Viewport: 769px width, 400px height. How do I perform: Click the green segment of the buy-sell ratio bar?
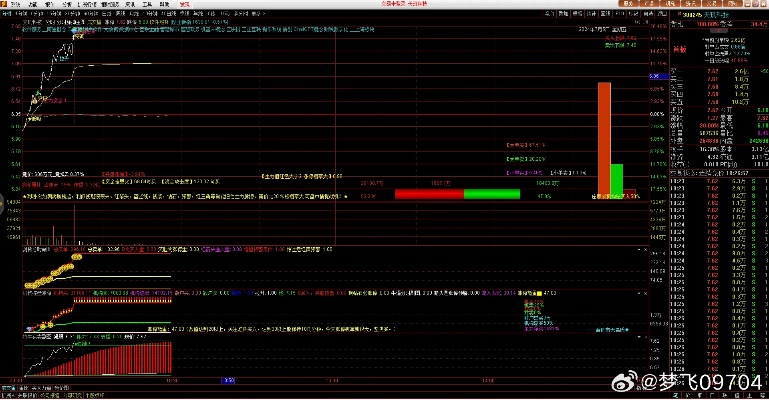tap(484, 193)
